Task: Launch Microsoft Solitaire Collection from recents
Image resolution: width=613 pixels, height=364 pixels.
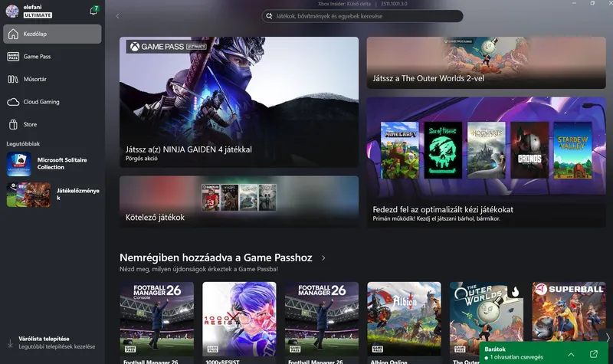Action: tap(52, 164)
